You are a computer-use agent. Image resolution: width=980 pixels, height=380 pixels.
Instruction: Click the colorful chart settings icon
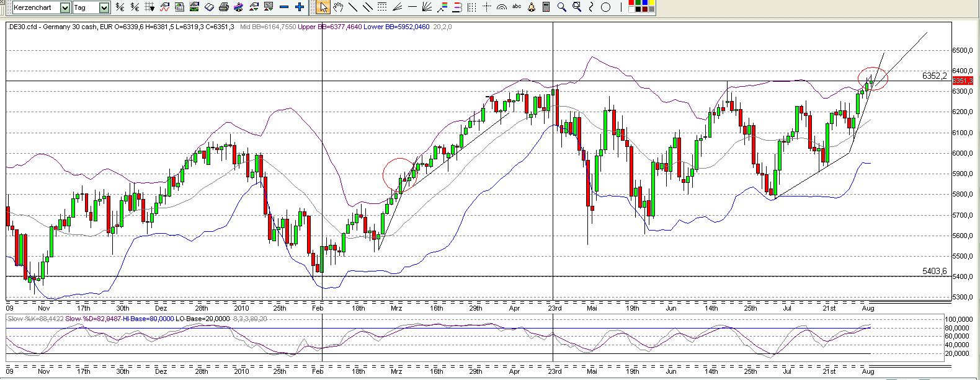pos(239,7)
